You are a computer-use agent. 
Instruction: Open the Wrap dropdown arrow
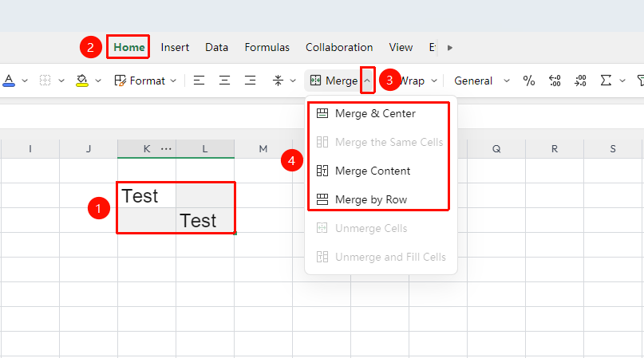tap(434, 81)
